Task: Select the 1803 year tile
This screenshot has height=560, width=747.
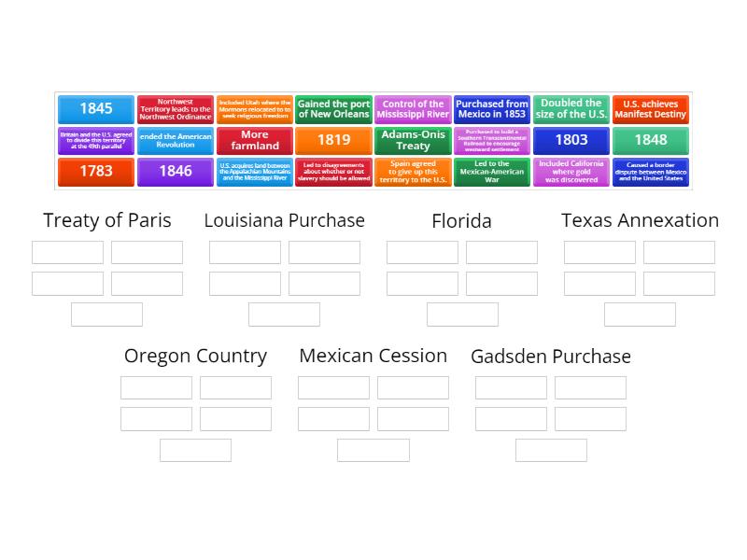Action: point(571,140)
